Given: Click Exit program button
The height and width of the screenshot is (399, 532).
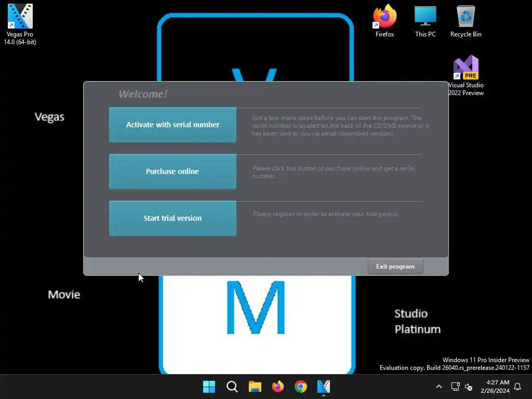Looking at the screenshot, I should pyautogui.click(x=395, y=267).
